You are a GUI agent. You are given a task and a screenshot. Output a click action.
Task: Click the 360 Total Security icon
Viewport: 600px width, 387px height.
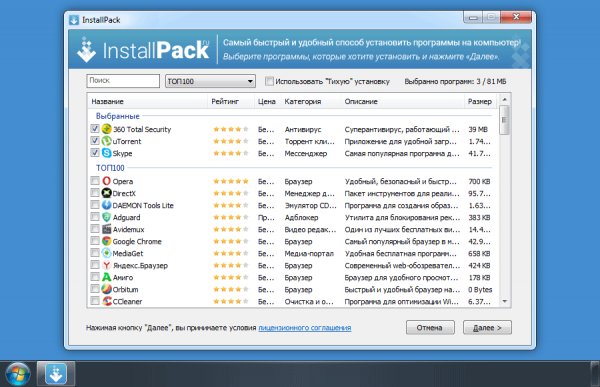point(106,129)
